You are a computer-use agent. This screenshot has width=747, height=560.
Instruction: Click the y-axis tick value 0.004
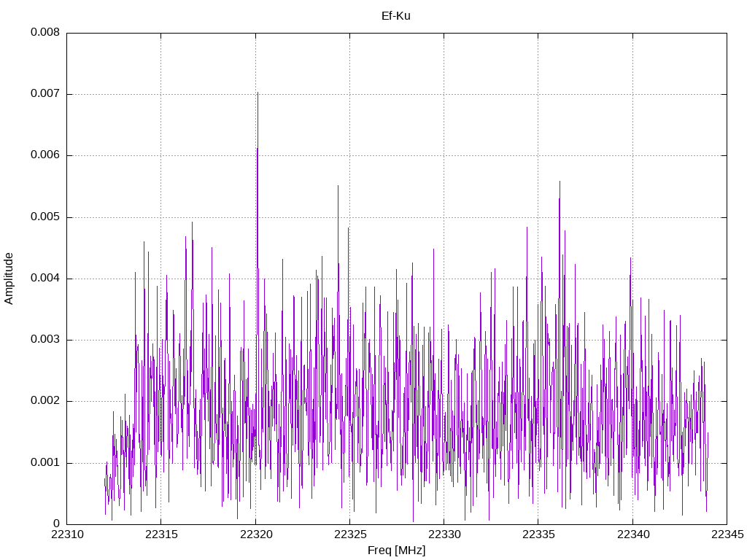(x=45, y=279)
